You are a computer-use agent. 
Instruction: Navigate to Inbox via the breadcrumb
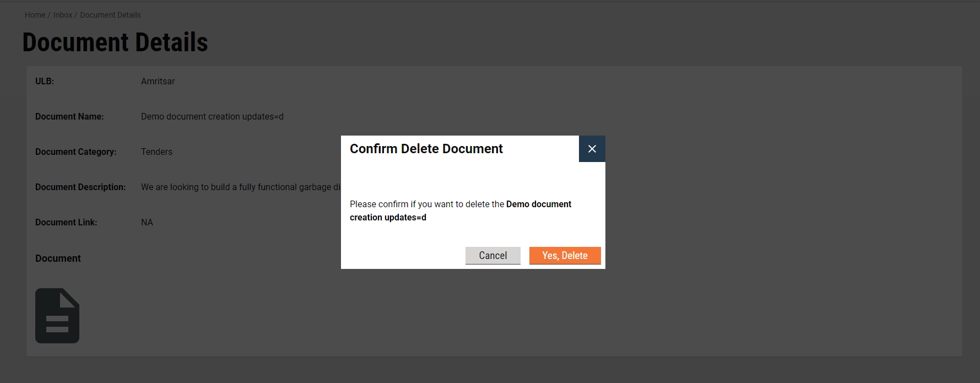pos(63,15)
